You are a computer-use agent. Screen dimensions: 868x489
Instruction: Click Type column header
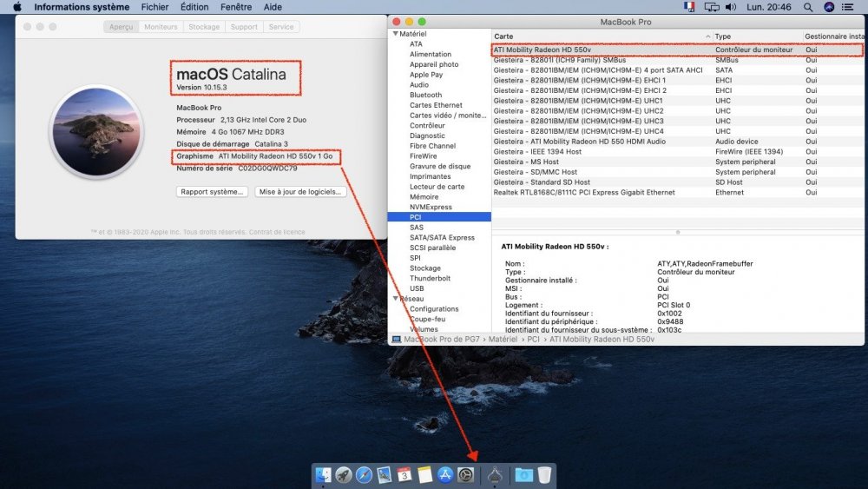(757, 36)
